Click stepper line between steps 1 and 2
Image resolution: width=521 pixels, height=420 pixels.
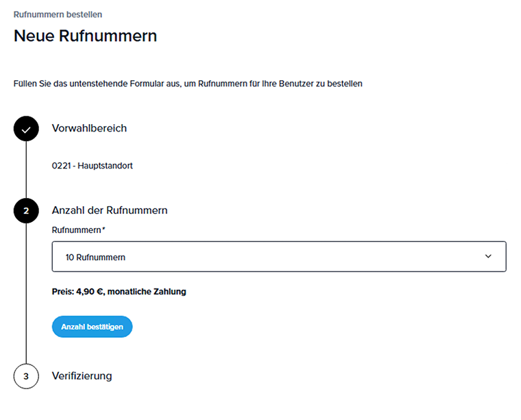(26, 170)
